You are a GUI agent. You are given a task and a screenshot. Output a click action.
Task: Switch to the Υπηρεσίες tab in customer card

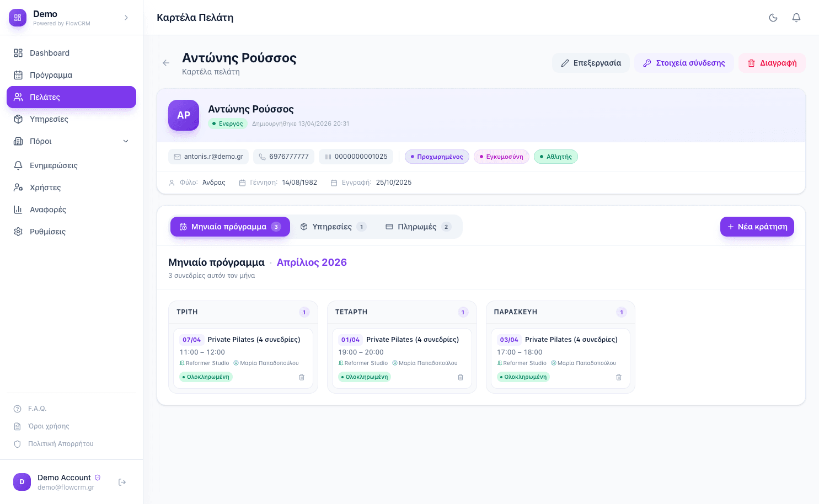333,227
